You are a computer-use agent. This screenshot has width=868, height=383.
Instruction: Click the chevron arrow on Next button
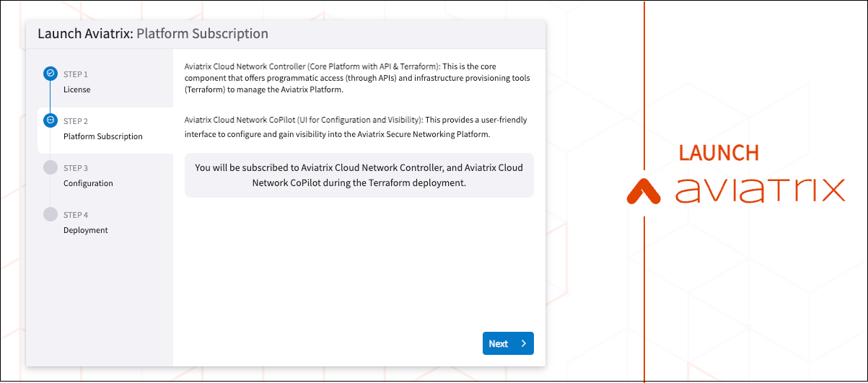point(524,344)
